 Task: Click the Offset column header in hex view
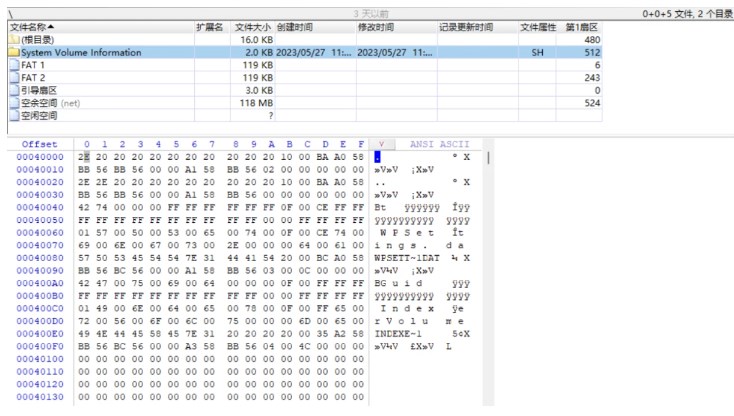[x=39, y=144]
